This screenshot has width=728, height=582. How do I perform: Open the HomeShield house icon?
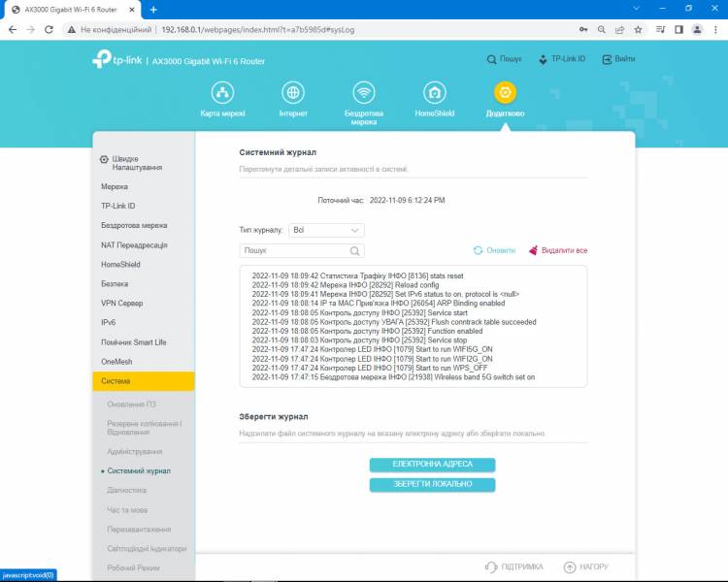pyautogui.click(x=434, y=93)
